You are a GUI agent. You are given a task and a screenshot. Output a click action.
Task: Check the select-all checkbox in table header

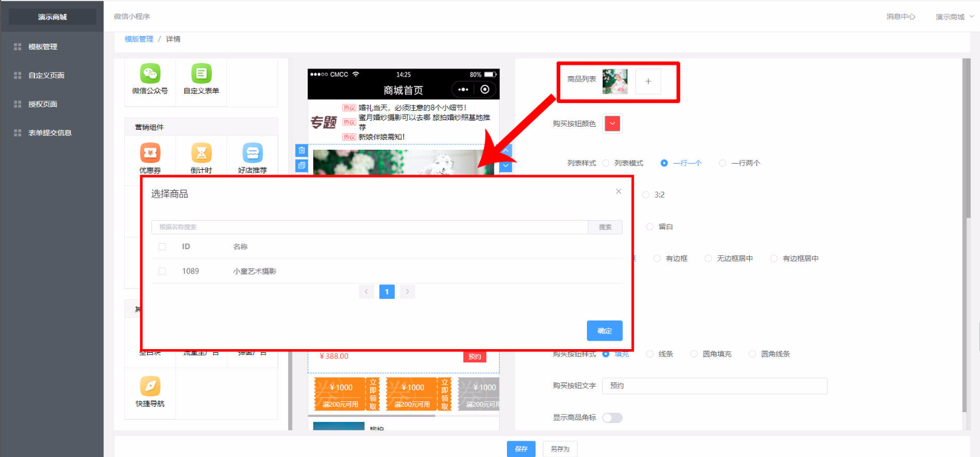[162, 247]
